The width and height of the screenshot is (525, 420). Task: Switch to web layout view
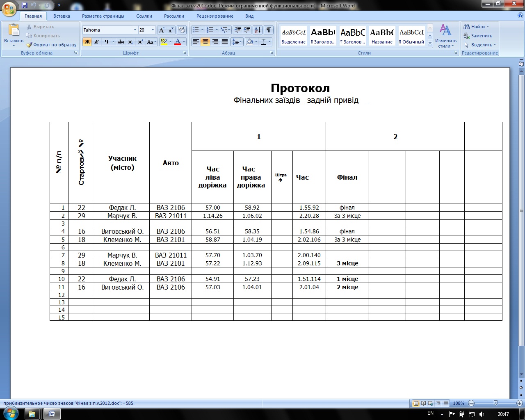click(x=431, y=403)
